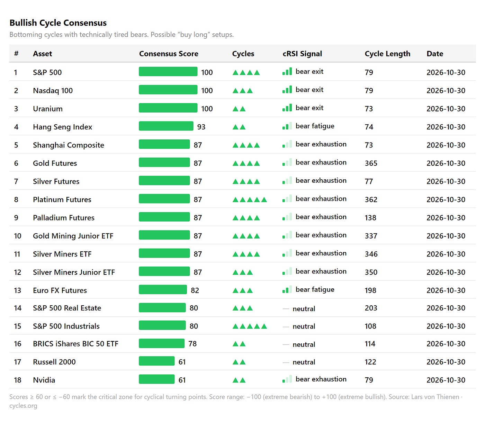Select the Palladium Futures asset name
Viewport: 504px width, 433px height.
[x=64, y=218]
